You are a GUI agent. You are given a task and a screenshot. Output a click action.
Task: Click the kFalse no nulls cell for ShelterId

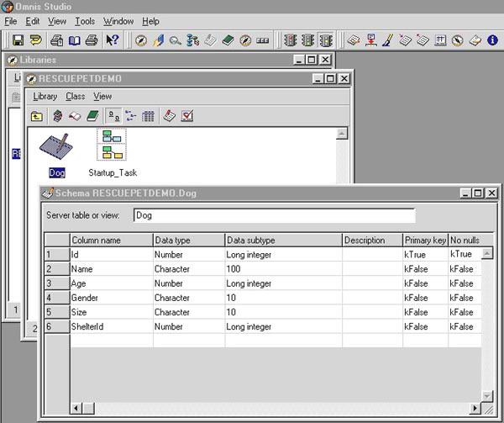(465, 326)
